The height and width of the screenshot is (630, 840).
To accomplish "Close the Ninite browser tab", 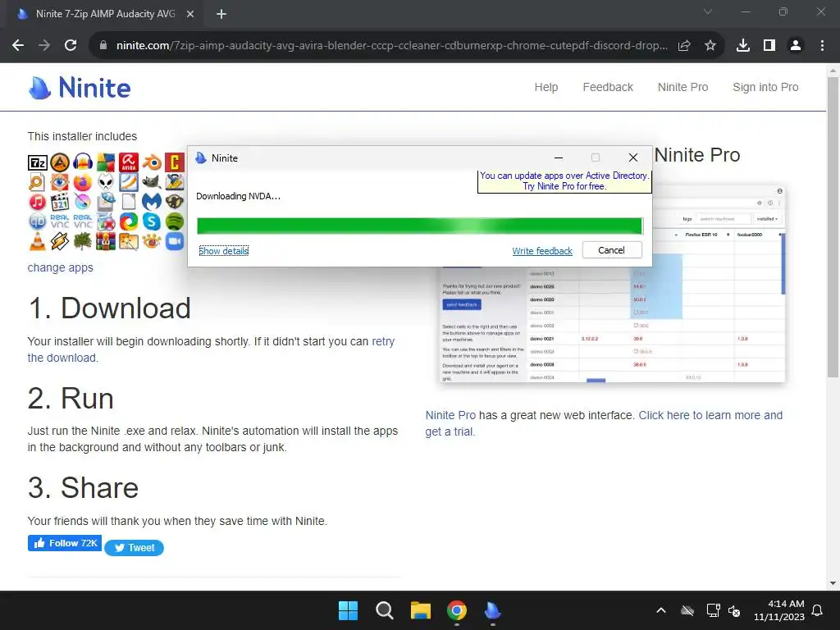I will (190, 14).
